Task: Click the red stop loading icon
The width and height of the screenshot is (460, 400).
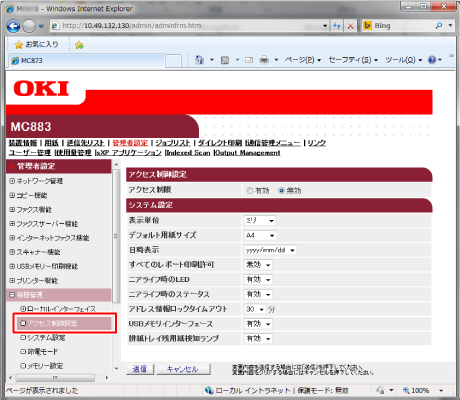Action: pos(350,26)
